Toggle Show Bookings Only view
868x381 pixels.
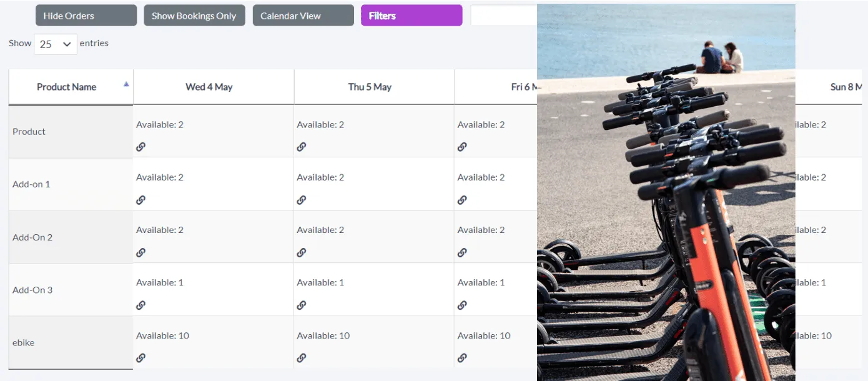[x=194, y=16]
